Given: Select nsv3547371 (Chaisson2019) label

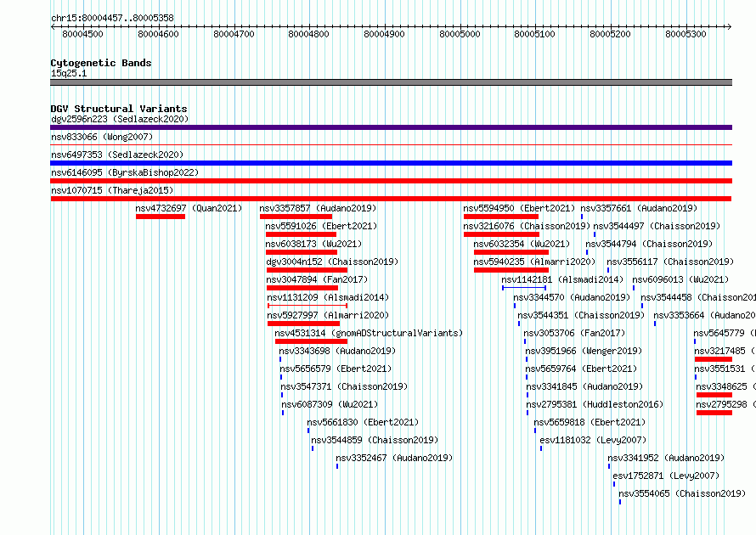Looking at the screenshot, I should click(x=344, y=386).
